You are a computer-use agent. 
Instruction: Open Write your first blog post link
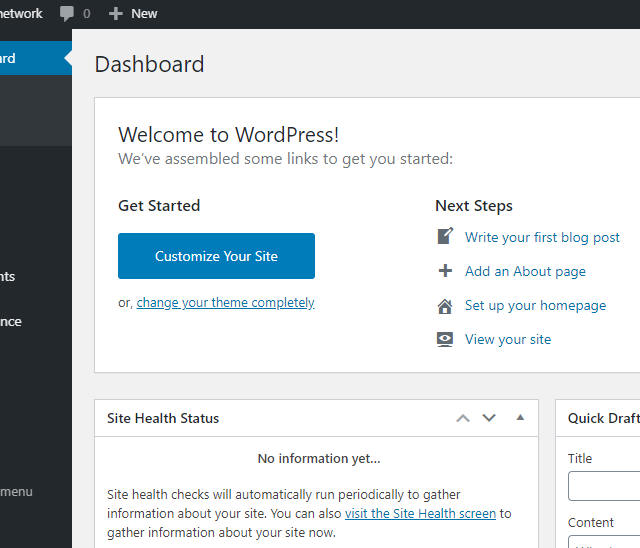(542, 237)
